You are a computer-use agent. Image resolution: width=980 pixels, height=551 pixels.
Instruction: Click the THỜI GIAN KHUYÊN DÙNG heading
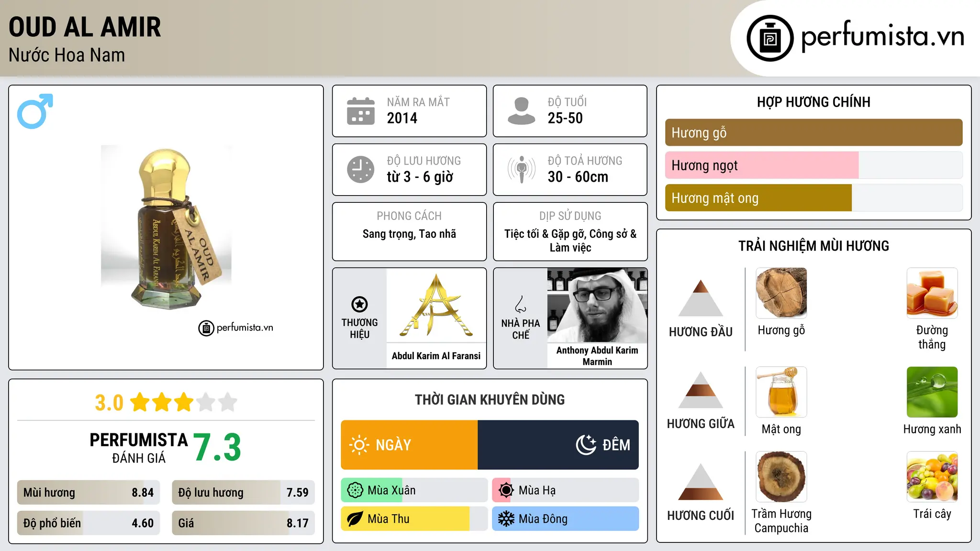pos(490,399)
